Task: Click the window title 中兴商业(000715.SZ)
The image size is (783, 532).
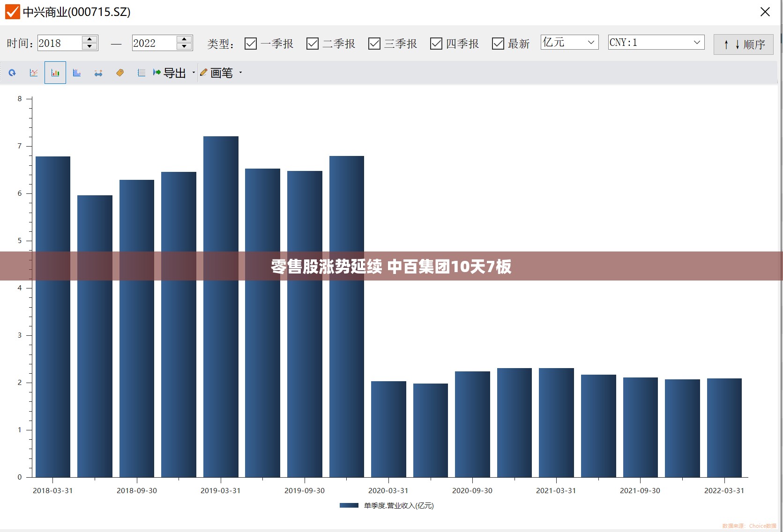Action: [x=77, y=12]
